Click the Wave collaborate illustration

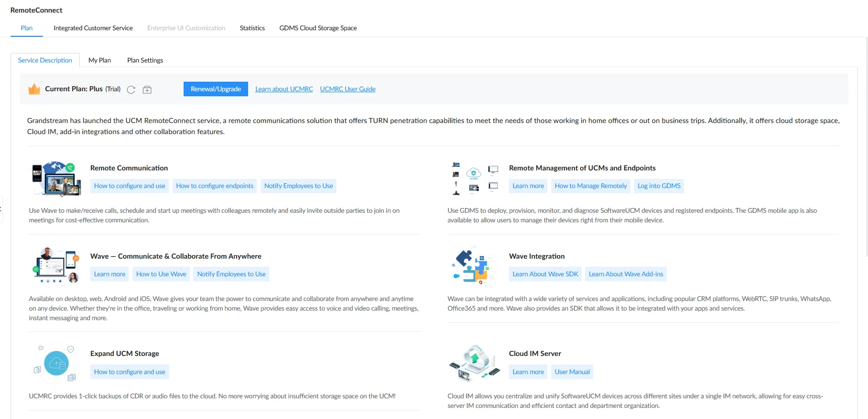[56, 265]
